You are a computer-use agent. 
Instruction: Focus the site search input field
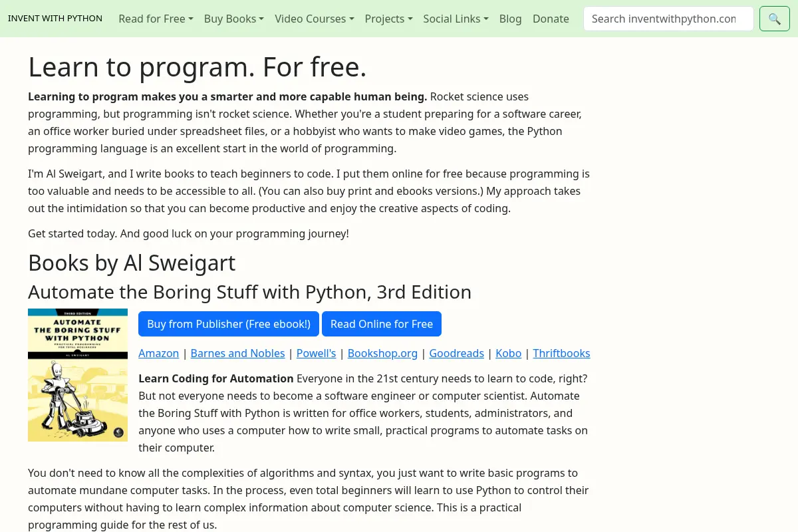click(668, 19)
